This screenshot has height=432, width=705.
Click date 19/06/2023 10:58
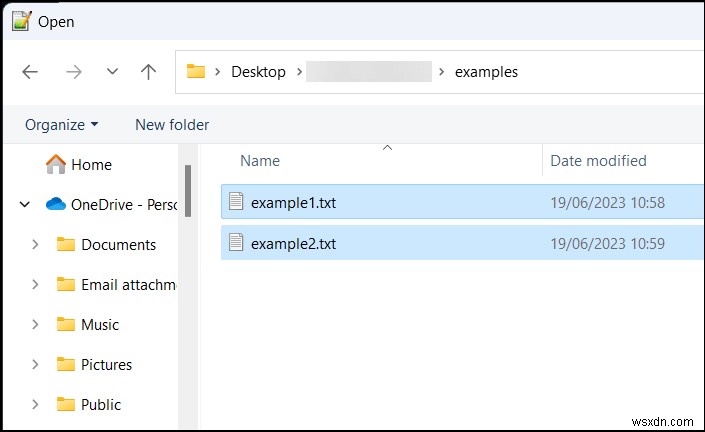608,203
